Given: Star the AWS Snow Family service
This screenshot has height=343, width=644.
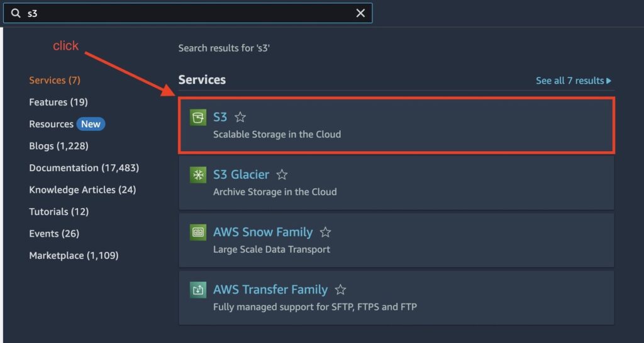Looking at the screenshot, I should (325, 232).
